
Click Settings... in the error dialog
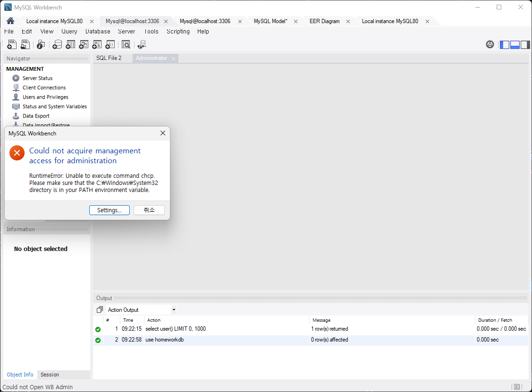coord(110,210)
